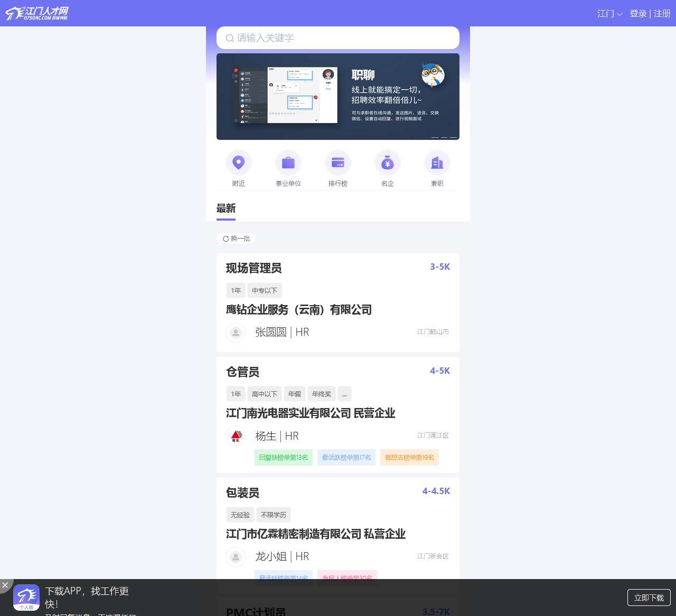Click the 不限学历 education tag
Screen dimensions: 676x616
click(x=274, y=515)
